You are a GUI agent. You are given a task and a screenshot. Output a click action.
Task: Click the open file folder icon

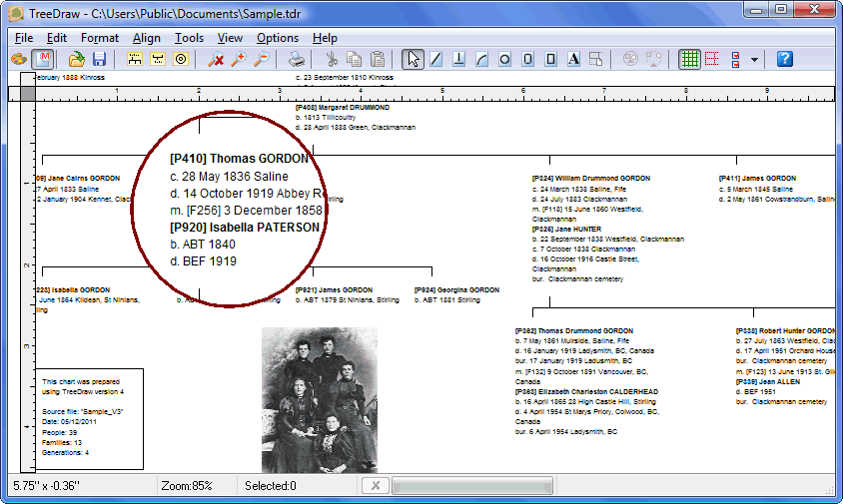(x=76, y=59)
